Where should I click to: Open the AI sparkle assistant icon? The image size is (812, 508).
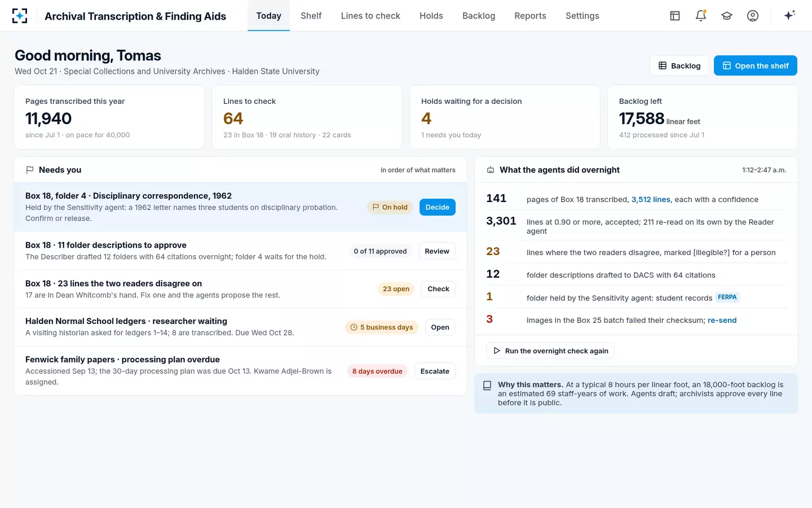tap(789, 15)
